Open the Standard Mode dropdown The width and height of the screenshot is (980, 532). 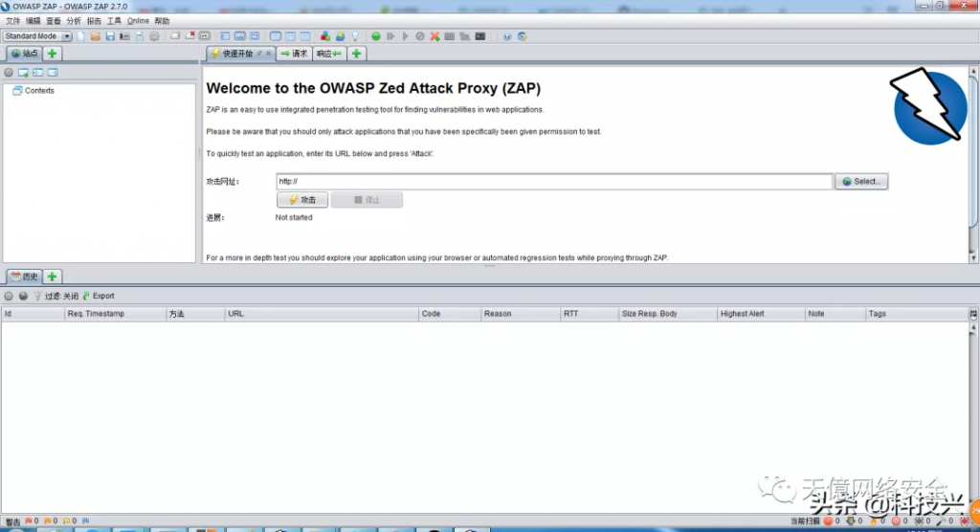[38, 36]
